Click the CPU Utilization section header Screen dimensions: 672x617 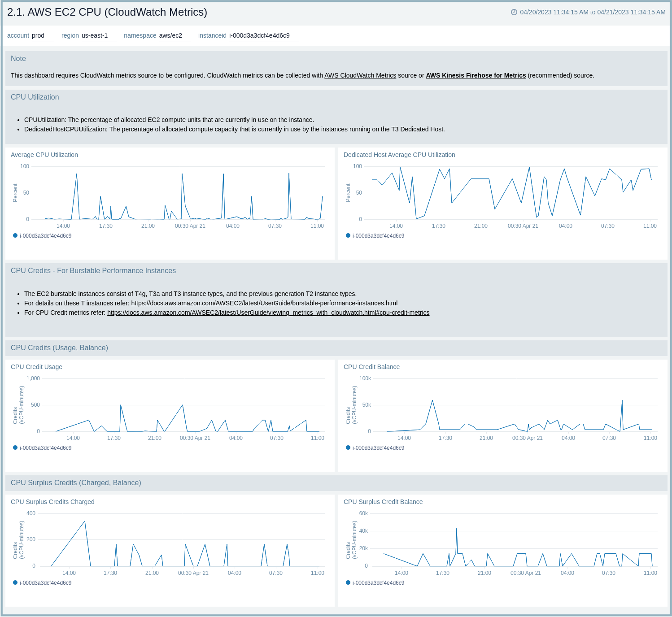pyautogui.click(x=35, y=97)
